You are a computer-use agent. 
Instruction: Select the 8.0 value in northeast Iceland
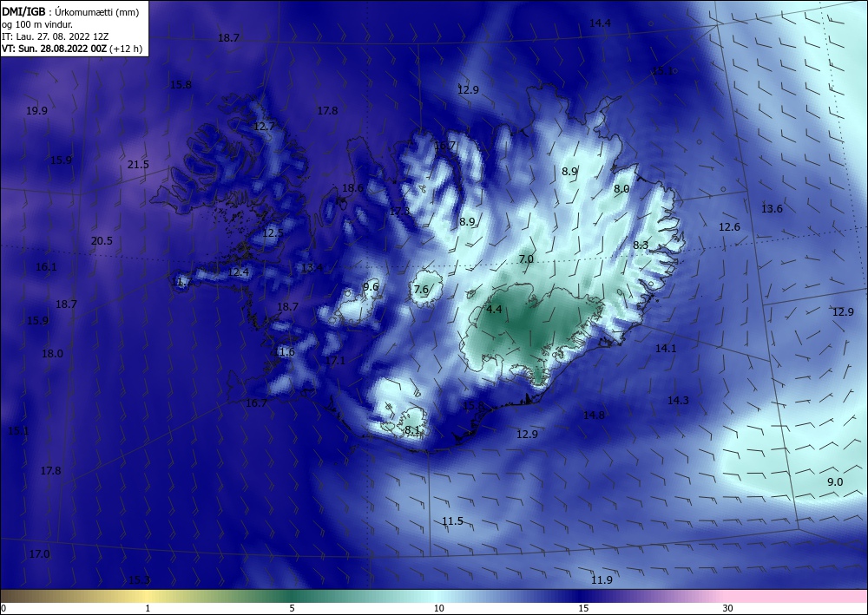[x=621, y=188]
